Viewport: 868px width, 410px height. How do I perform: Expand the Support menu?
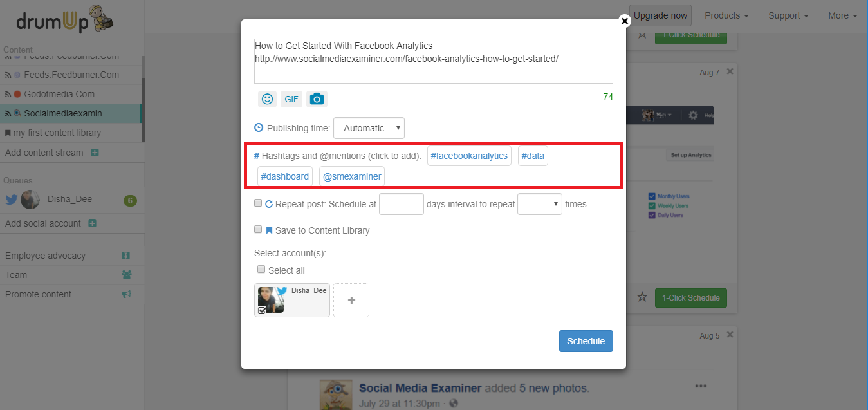(788, 15)
